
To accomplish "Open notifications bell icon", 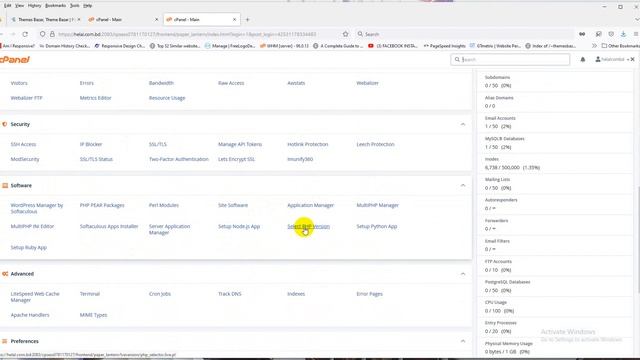I will 583,60.
